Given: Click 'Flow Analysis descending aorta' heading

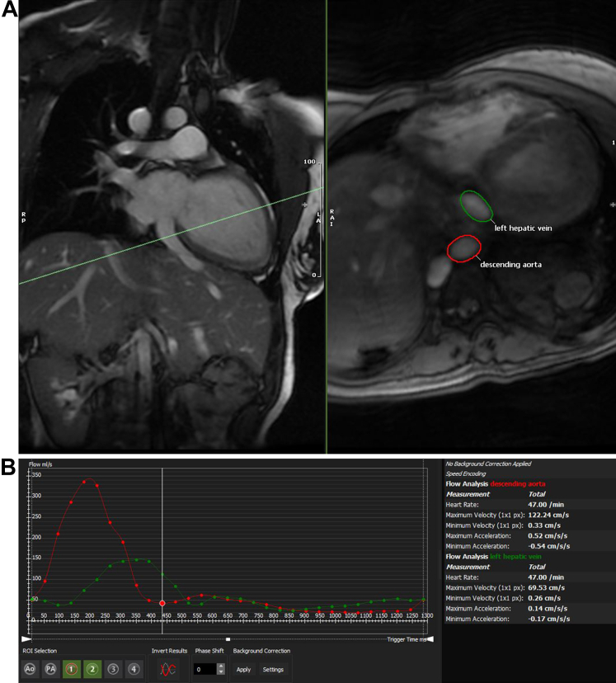Looking at the screenshot, I should click(x=496, y=483).
